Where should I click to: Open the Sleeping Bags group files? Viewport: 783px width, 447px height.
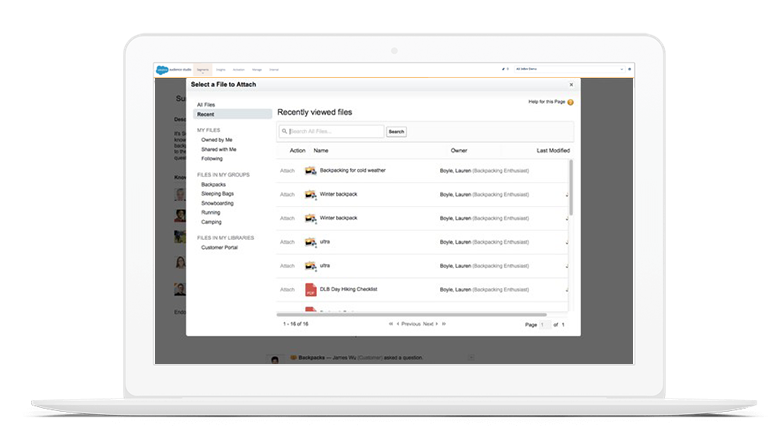tap(217, 194)
